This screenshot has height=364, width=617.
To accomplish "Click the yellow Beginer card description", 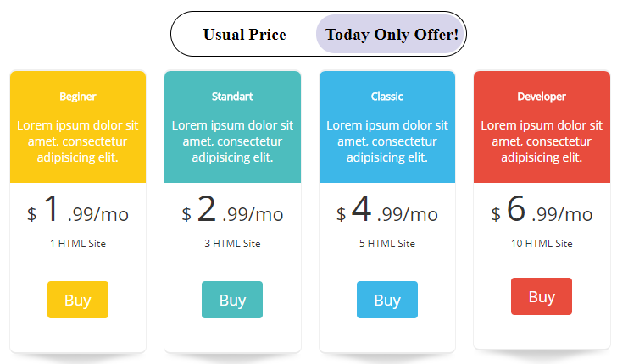I will tap(78, 141).
